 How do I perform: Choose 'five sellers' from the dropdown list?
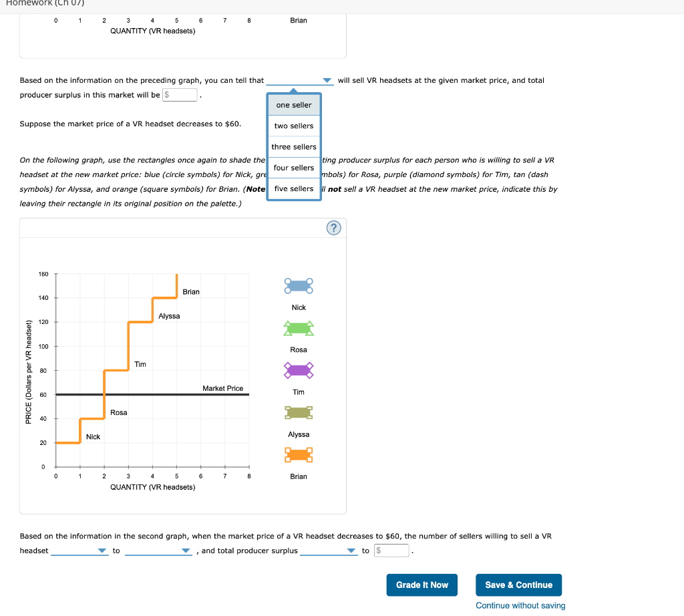(x=294, y=189)
